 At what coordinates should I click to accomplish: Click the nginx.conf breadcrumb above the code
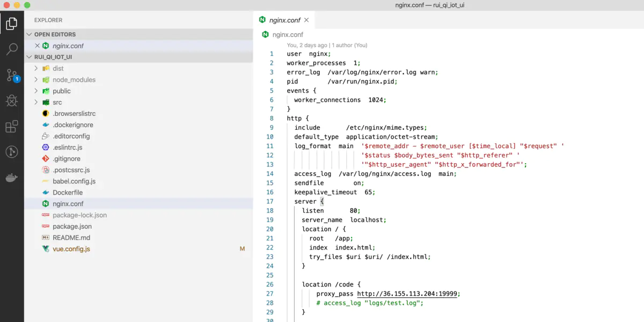tap(287, 34)
